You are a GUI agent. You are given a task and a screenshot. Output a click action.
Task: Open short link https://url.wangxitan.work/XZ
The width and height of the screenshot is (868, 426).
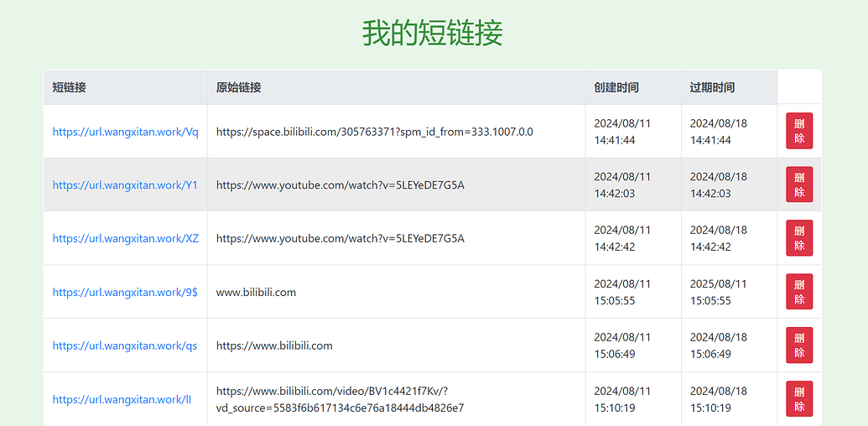pyautogui.click(x=126, y=238)
